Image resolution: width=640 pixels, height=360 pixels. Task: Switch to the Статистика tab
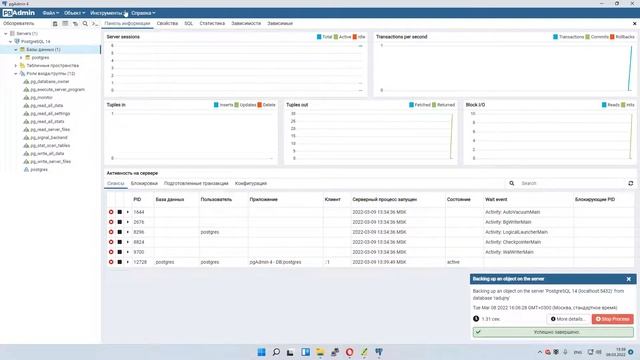point(212,23)
